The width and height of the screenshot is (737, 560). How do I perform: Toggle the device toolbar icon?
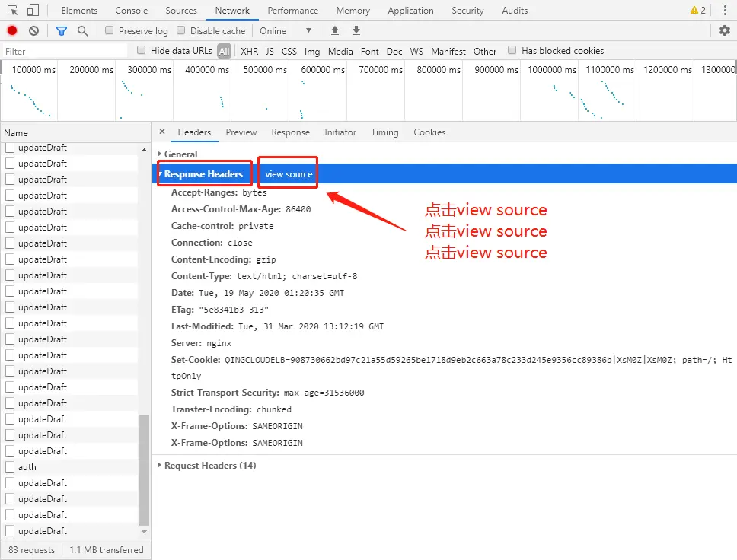[33, 11]
